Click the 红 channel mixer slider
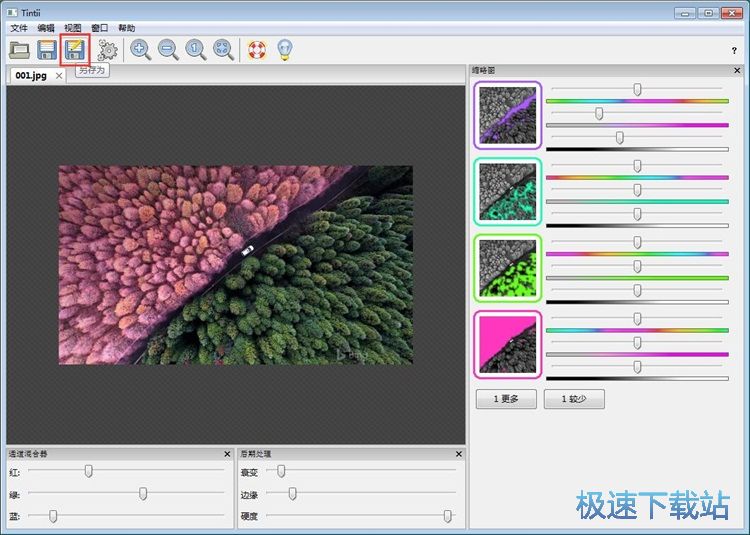 click(x=89, y=470)
